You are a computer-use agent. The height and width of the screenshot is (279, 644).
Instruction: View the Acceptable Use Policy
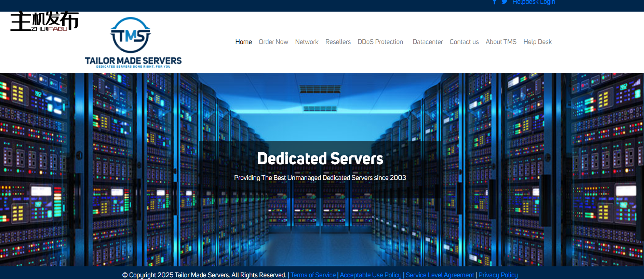point(371,275)
